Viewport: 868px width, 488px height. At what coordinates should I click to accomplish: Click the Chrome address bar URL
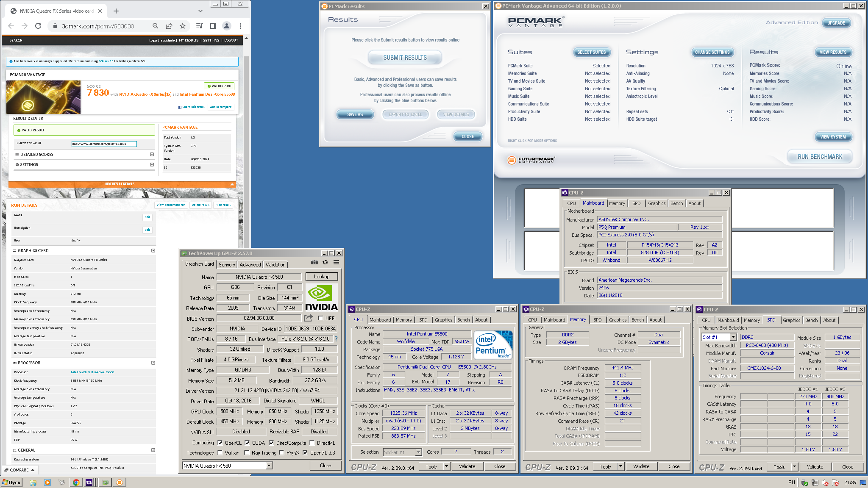(x=98, y=26)
